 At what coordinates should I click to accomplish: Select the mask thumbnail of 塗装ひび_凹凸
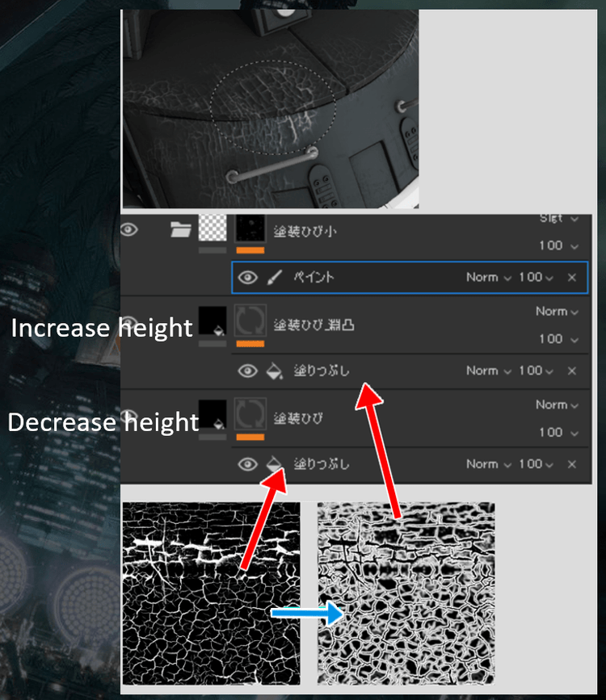[250, 320]
